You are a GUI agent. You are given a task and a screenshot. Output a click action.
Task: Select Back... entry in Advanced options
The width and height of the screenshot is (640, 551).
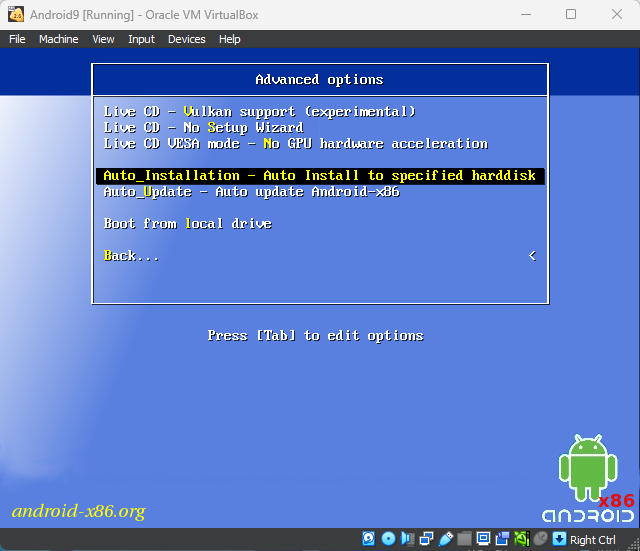point(320,256)
